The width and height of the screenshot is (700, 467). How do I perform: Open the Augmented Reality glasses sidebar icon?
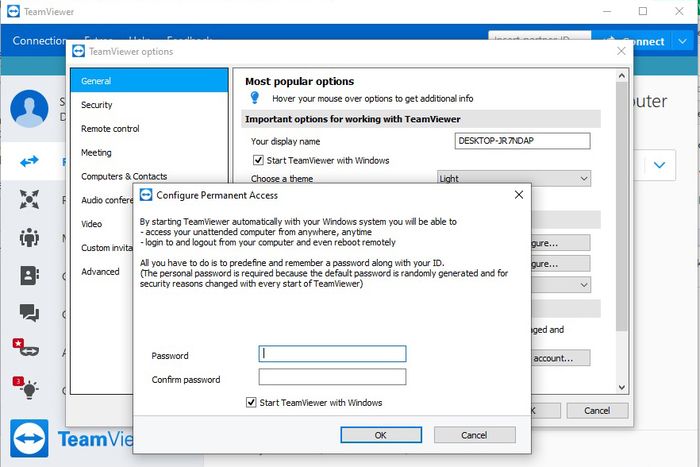pyautogui.click(x=26, y=347)
